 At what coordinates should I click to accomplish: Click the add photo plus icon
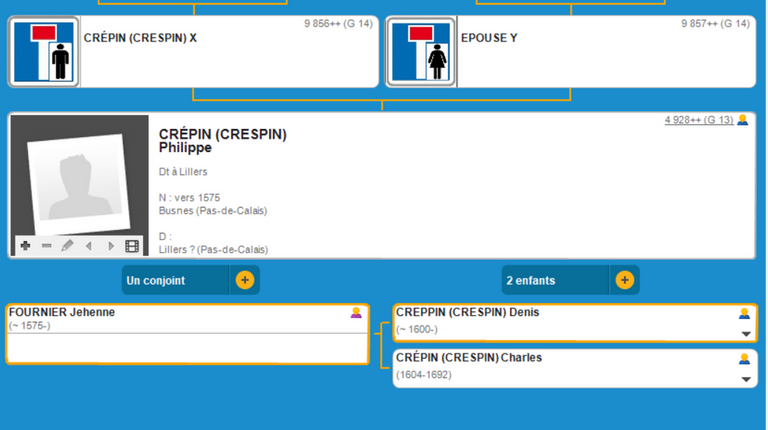pyautogui.click(x=25, y=246)
